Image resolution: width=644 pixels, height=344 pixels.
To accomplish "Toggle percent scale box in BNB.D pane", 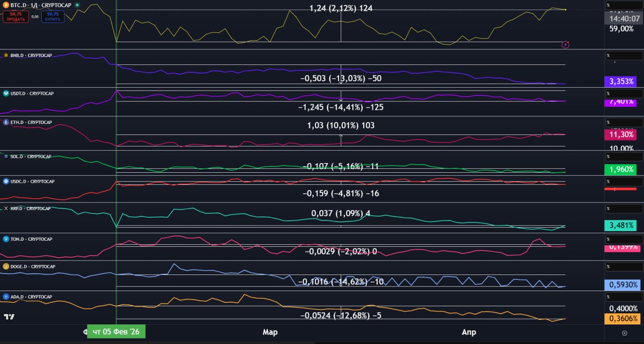I will point(624,55).
